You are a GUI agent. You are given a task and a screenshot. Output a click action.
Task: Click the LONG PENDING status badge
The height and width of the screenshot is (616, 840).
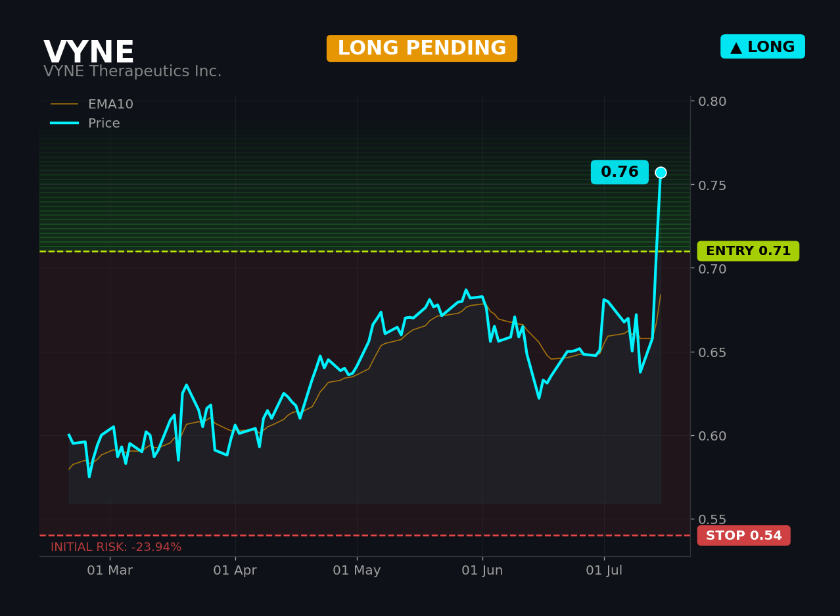click(x=422, y=49)
